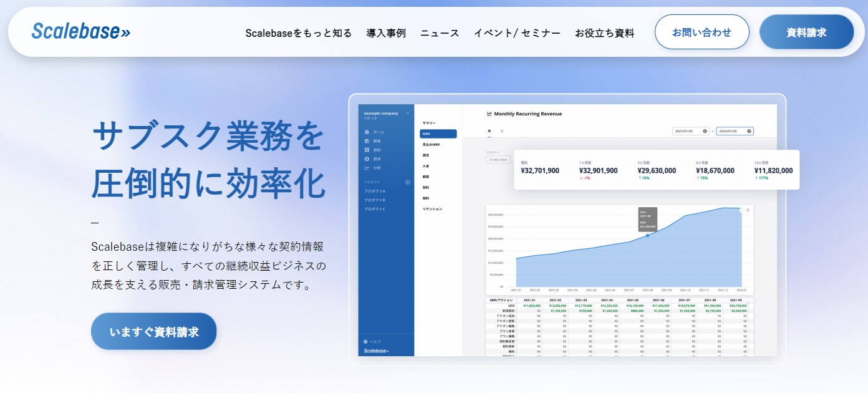Select the MRR menu item
This screenshot has width=868, height=393.
pyautogui.click(x=438, y=133)
